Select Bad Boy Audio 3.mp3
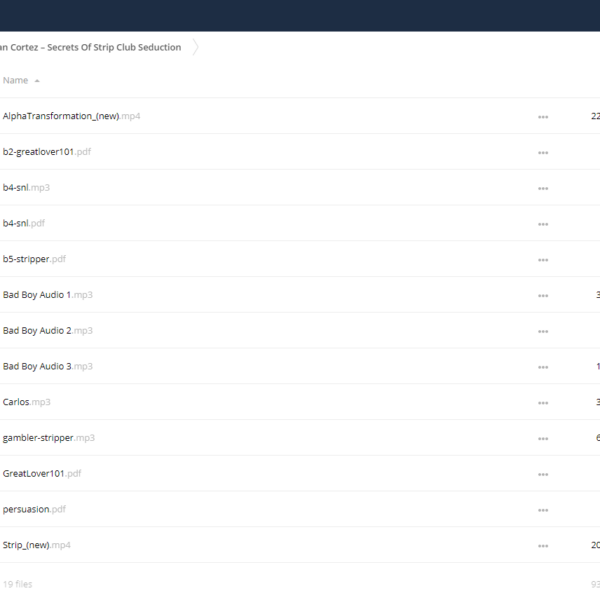The height and width of the screenshot is (600, 600). pyautogui.click(x=47, y=366)
